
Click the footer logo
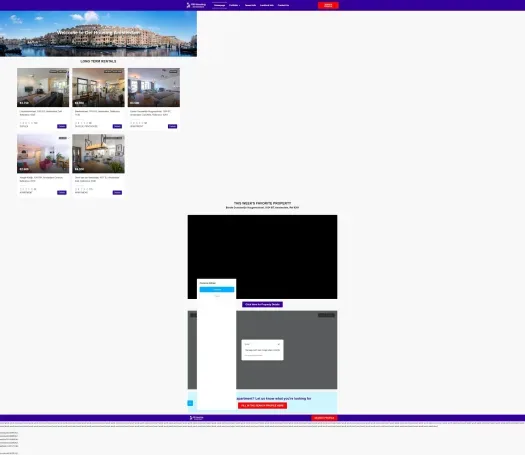pos(197,418)
